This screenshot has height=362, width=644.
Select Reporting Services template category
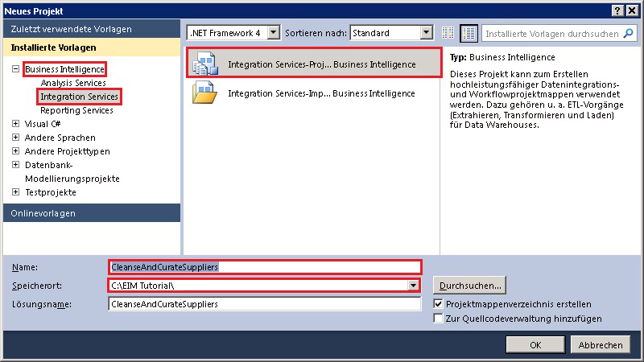(x=76, y=110)
